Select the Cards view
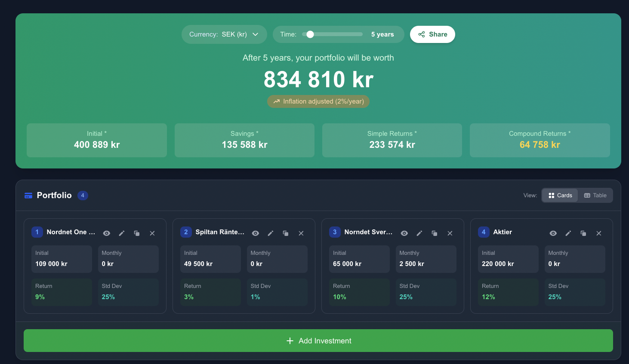The width and height of the screenshot is (629, 364). (559, 195)
